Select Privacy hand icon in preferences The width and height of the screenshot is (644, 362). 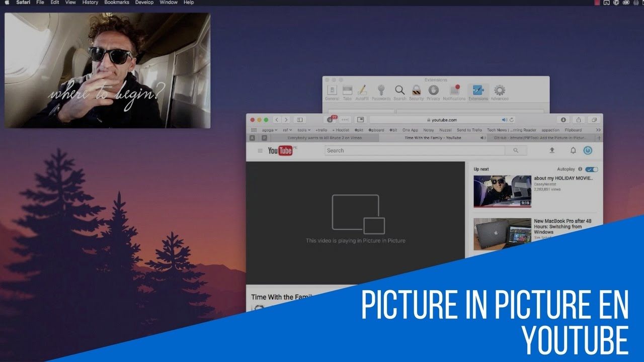(433, 93)
